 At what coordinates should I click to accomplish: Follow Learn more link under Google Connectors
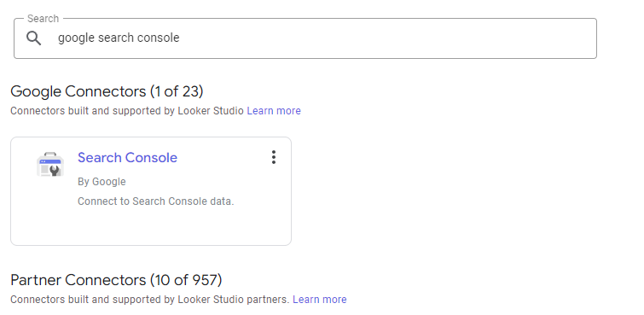point(274,111)
